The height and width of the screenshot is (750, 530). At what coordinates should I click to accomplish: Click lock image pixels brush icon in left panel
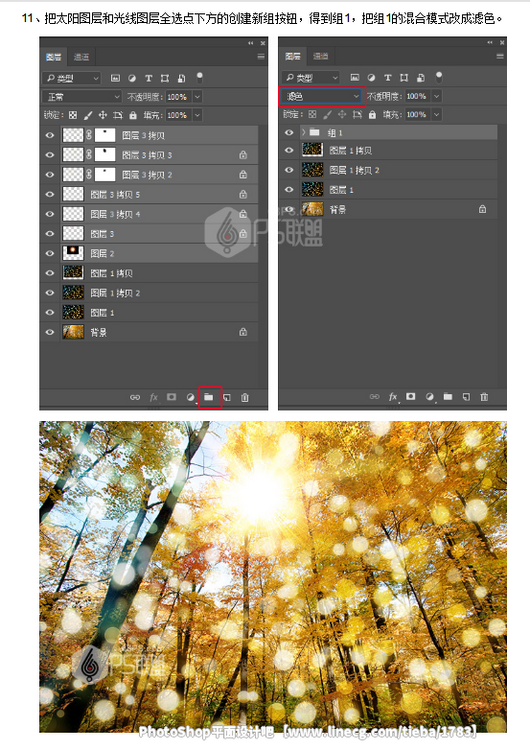coord(88,115)
